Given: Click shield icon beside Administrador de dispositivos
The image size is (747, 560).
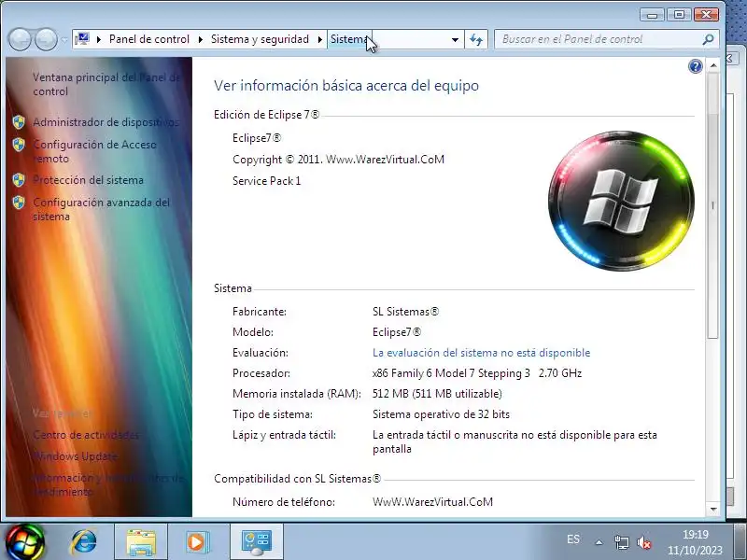Looking at the screenshot, I should tap(19, 122).
